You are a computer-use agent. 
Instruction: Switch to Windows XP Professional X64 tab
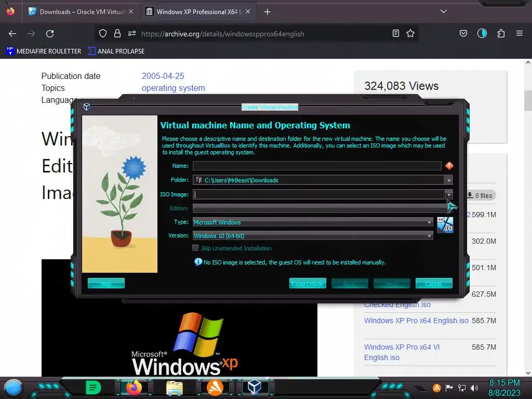pos(197,12)
